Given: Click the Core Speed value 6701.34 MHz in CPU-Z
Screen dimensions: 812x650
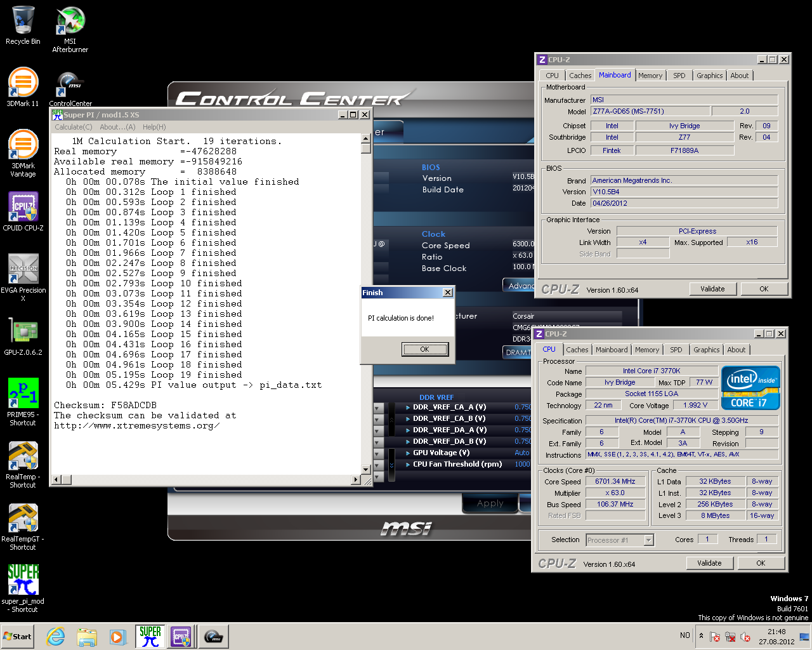Looking at the screenshot, I should coord(615,482).
